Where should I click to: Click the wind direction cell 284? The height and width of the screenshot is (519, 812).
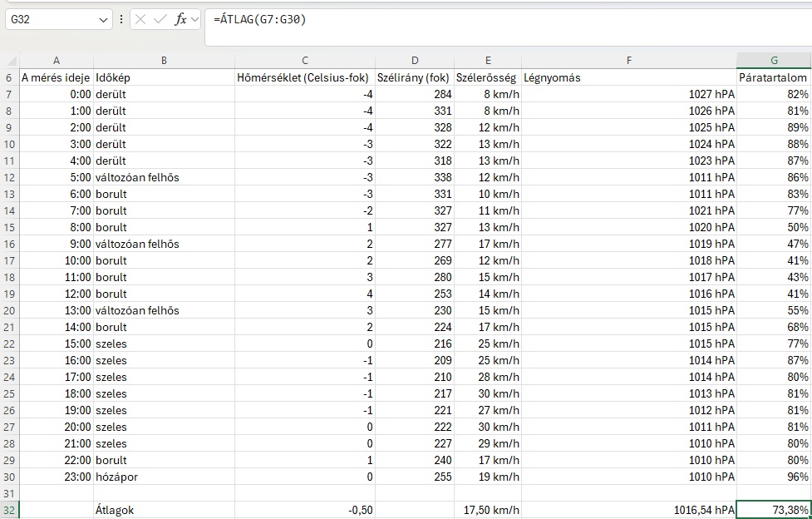414,94
